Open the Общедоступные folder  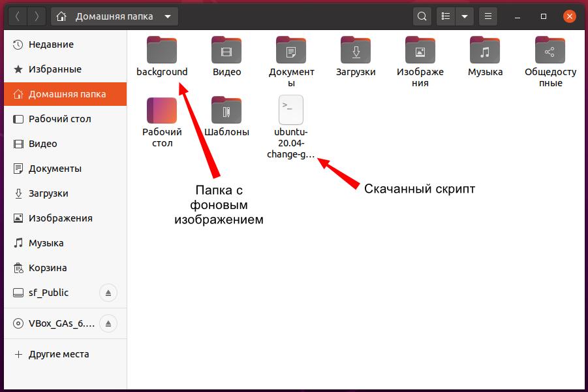click(x=549, y=50)
